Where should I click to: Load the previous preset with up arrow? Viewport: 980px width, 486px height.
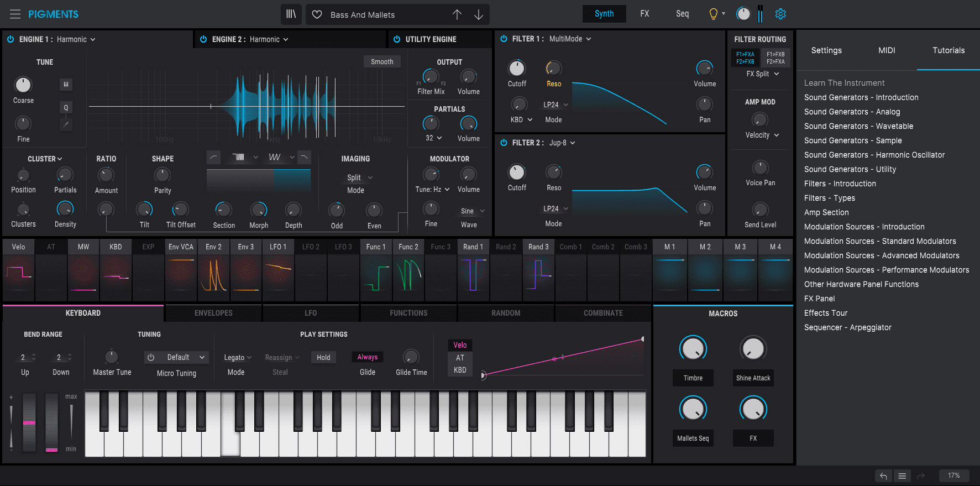click(457, 14)
